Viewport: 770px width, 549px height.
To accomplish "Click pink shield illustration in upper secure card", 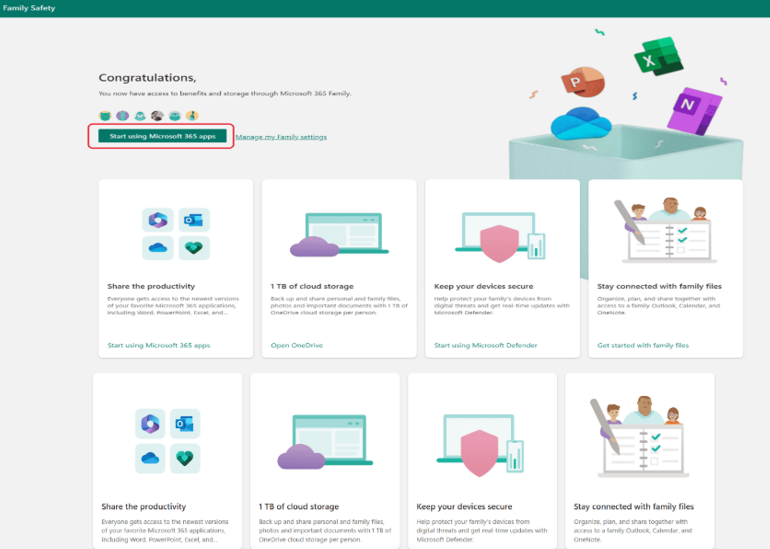I will click(x=499, y=243).
